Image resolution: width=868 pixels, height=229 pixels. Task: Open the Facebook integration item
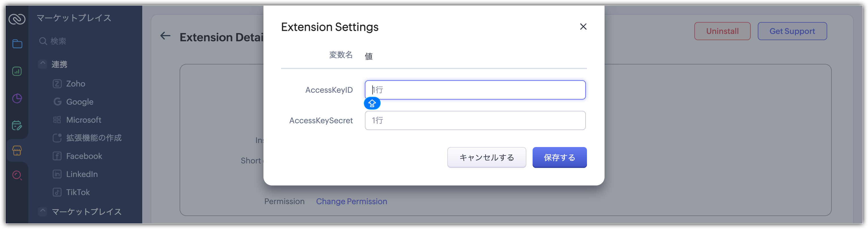click(84, 156)
